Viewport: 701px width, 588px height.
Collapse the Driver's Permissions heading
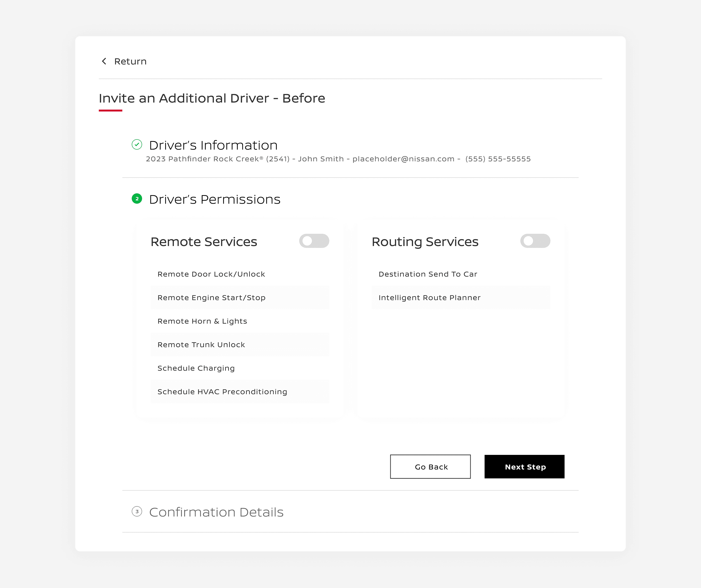pos(214,199)
